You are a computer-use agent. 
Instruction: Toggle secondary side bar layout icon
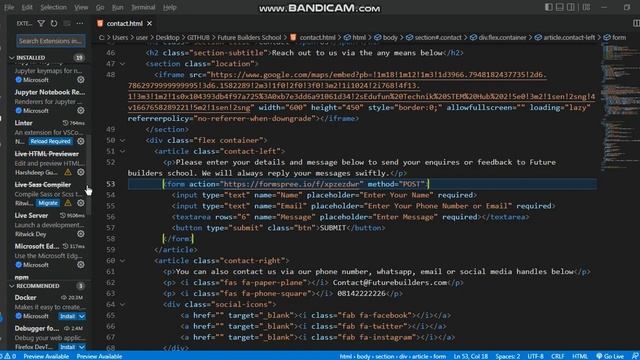[571, 7]
